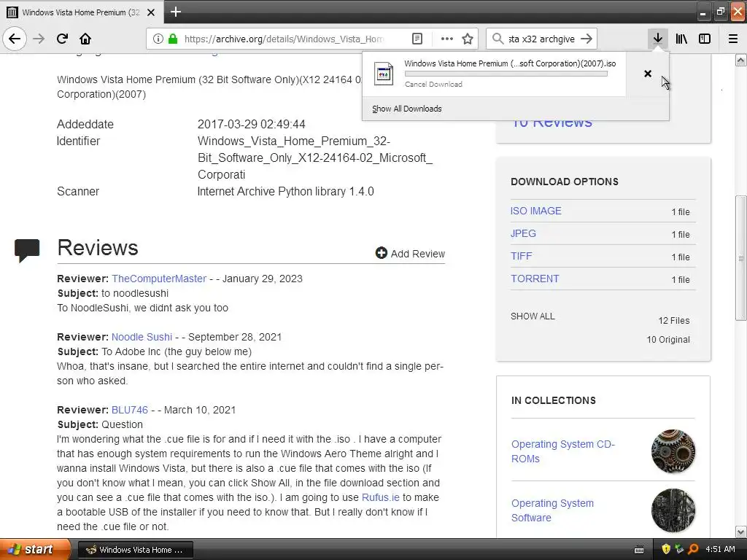747x560 pixels.
Task: Open ISO IMAGE download option
Action: 536,211
